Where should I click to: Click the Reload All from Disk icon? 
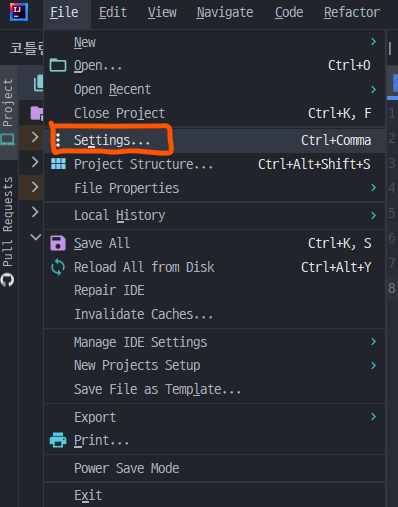58,267
